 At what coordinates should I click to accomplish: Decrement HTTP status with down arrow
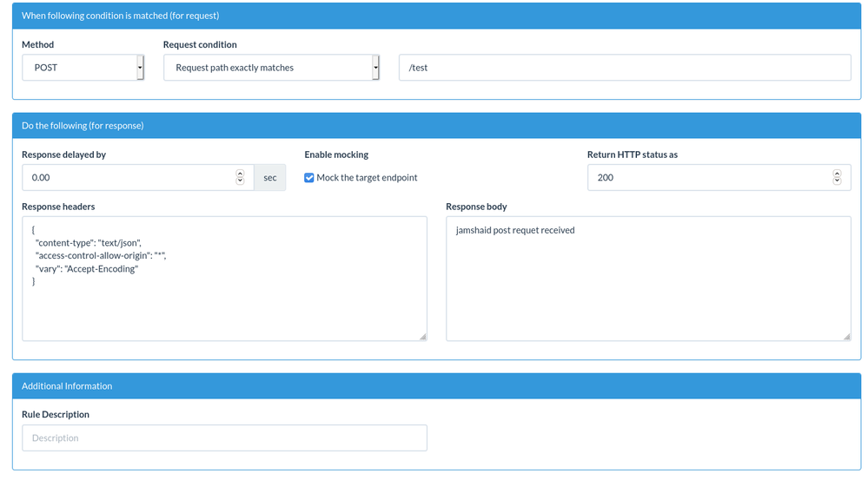837,181
